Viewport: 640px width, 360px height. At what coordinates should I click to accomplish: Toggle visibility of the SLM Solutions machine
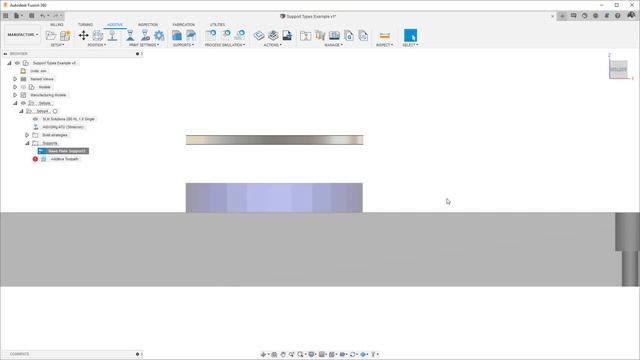coord(35,119)
